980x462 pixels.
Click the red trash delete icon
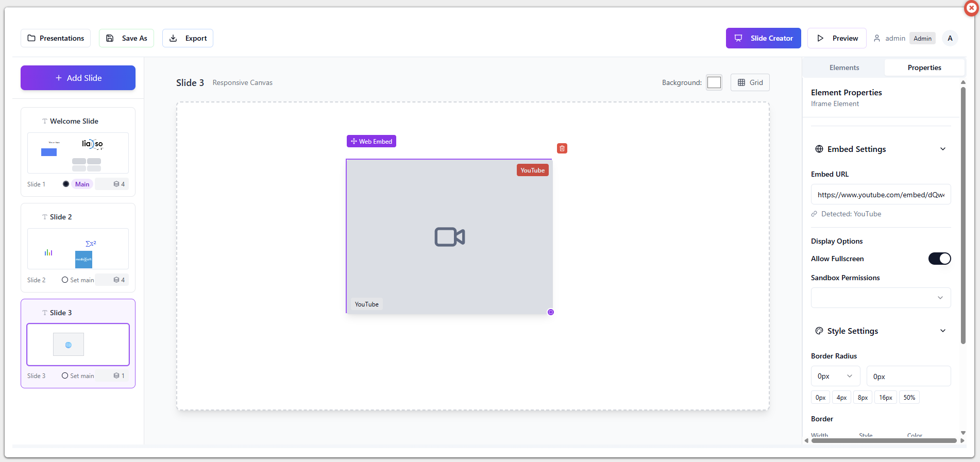[562, 148]
